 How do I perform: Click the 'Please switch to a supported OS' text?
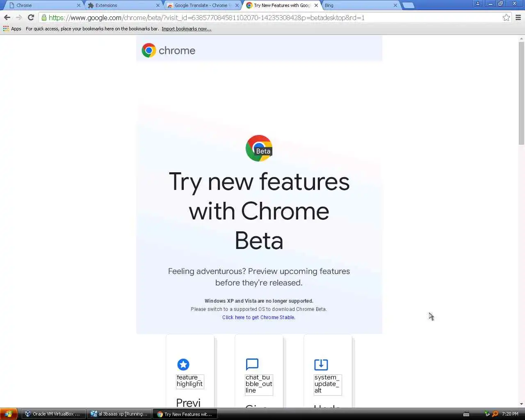coord(259,309)
